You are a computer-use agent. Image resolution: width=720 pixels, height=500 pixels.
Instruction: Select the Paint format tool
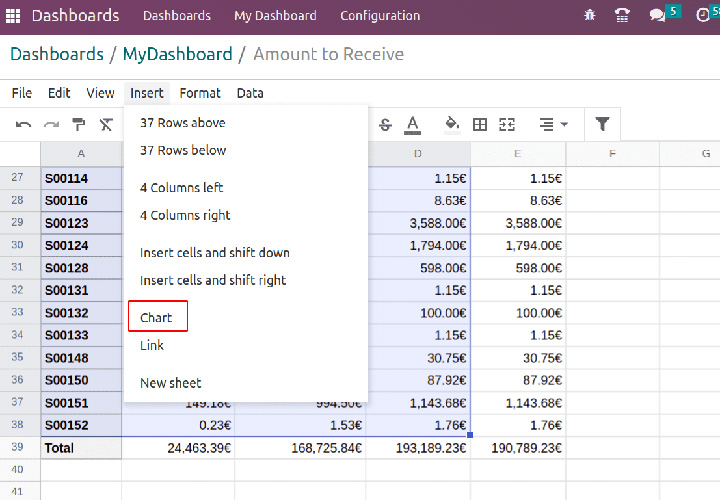coord(79,124)
